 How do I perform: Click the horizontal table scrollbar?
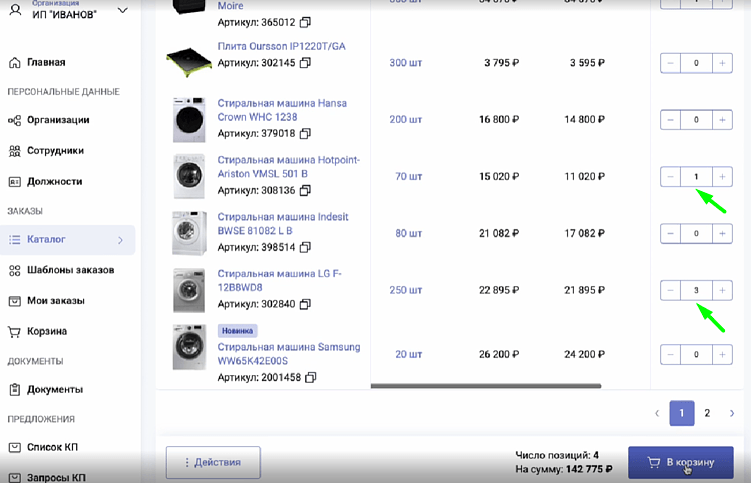coord(486,386)
